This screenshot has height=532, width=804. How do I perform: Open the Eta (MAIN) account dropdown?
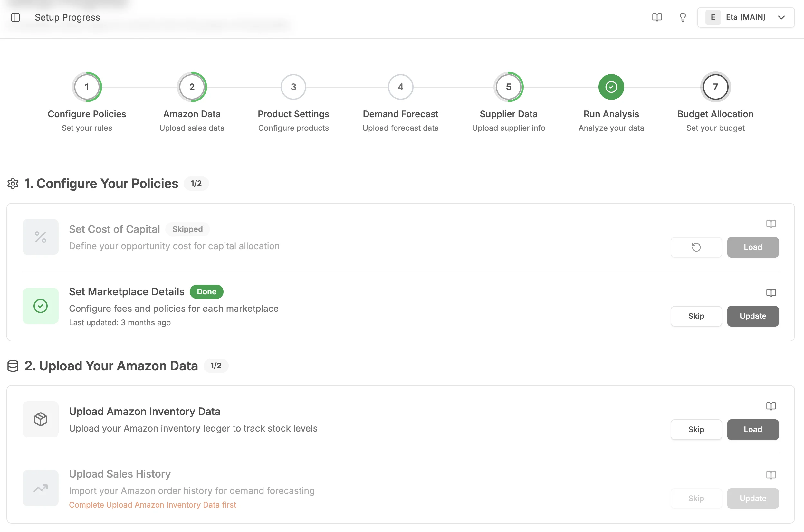pos(746,17)
